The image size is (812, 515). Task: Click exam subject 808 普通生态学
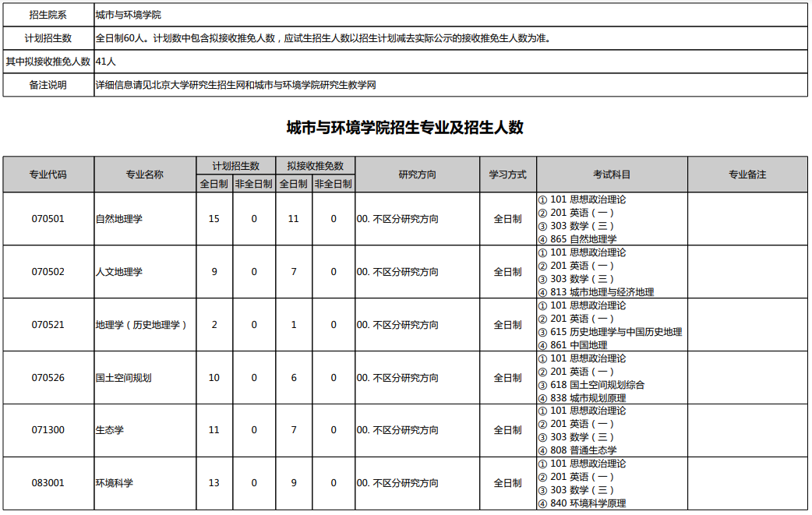(x=577, y=450)
